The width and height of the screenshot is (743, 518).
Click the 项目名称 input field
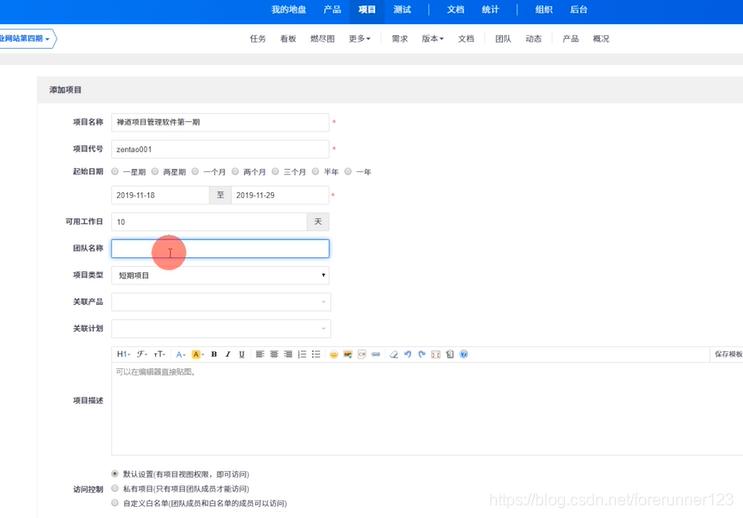point(220,122)
